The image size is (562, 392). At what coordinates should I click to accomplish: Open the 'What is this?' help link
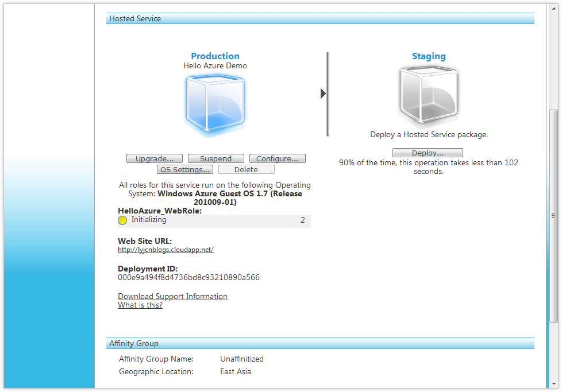[x=140, y=305]
